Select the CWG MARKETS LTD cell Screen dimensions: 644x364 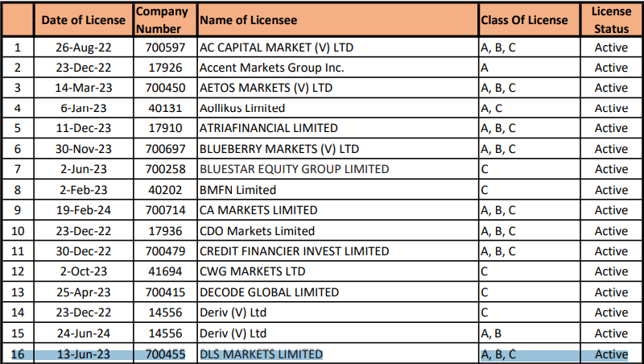click(x=337, y=271)
